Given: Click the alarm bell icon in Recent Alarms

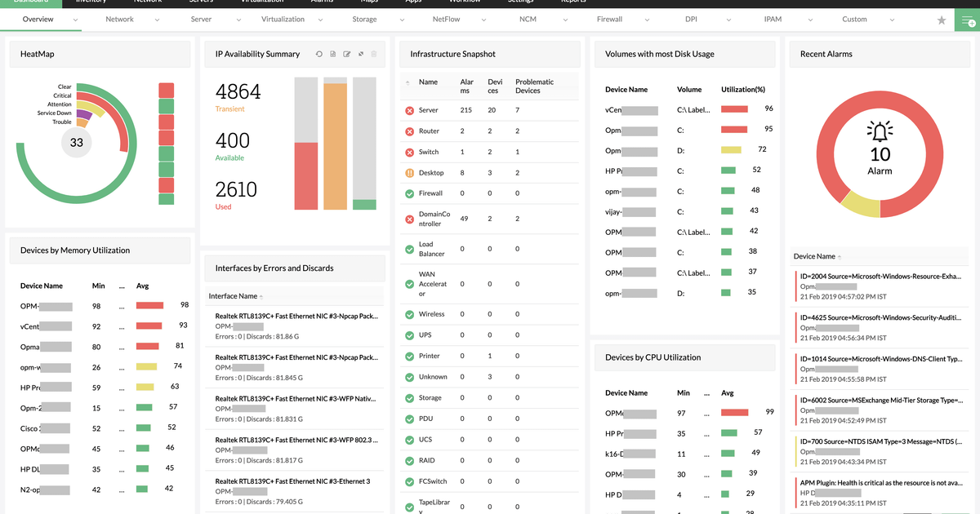Looking at the screenshot, I should pos(880,132).
